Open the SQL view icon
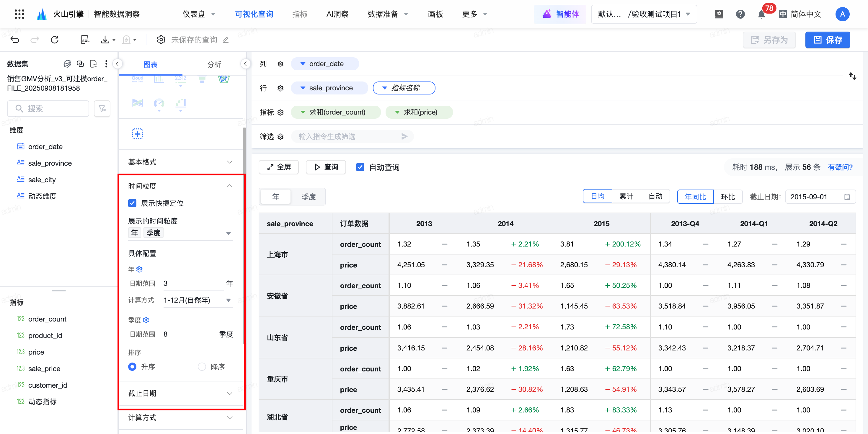This screenshot has width=868, height=434. [x=85, y=40]
